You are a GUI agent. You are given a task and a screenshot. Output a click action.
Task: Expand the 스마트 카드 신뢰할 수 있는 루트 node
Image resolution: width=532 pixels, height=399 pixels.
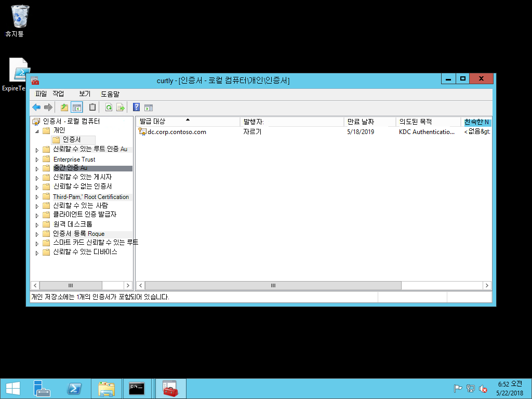coord(37,243)
